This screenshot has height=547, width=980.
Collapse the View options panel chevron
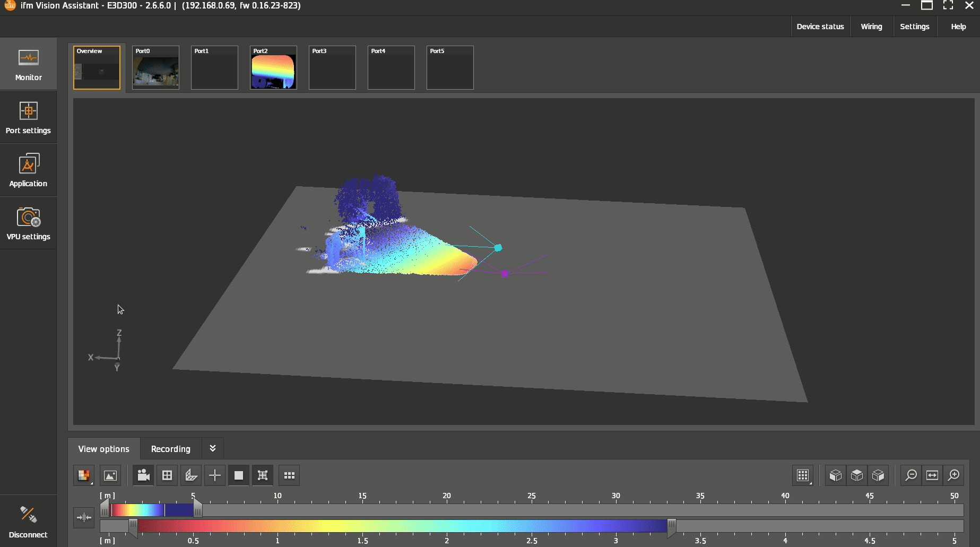click(213, 448)
